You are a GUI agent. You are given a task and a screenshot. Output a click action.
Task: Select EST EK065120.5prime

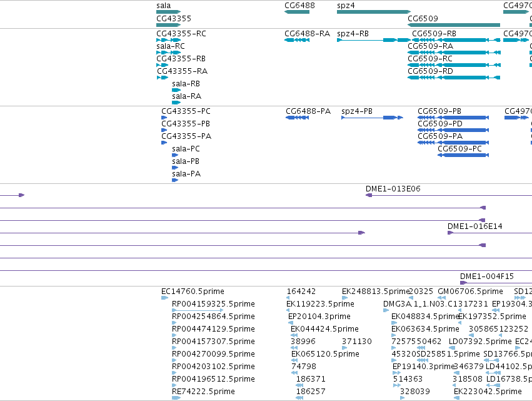(293, 360)
